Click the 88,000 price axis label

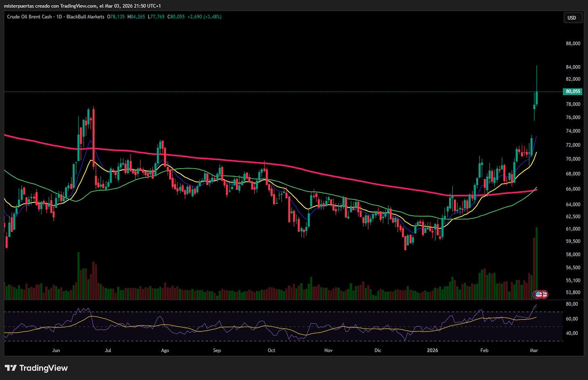click(x=573, y=43)
